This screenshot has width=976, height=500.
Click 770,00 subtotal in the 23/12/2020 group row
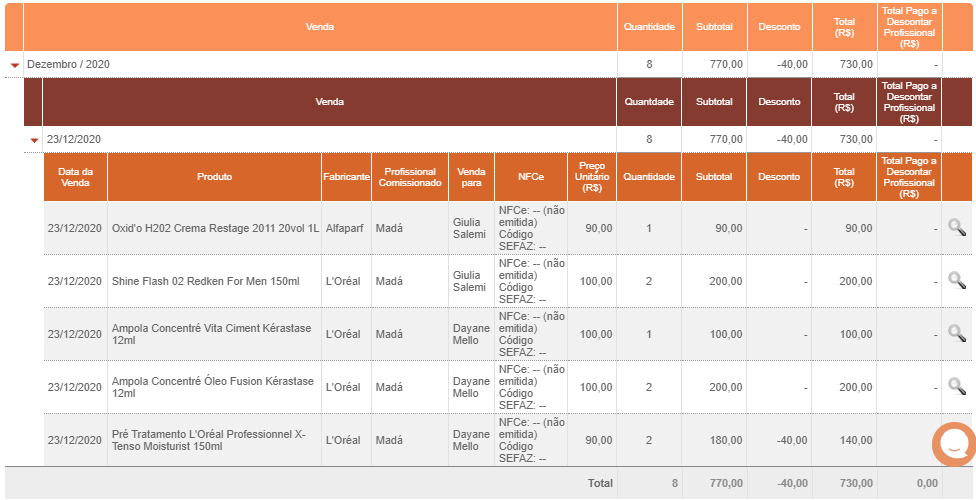pyautogui.click(x=728, y=139)
